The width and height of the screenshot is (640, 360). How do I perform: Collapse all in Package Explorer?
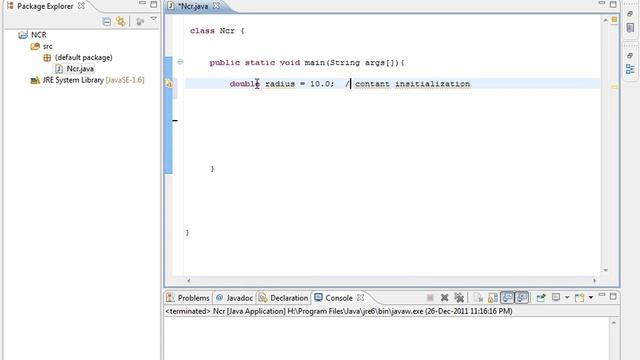point(107,21)
